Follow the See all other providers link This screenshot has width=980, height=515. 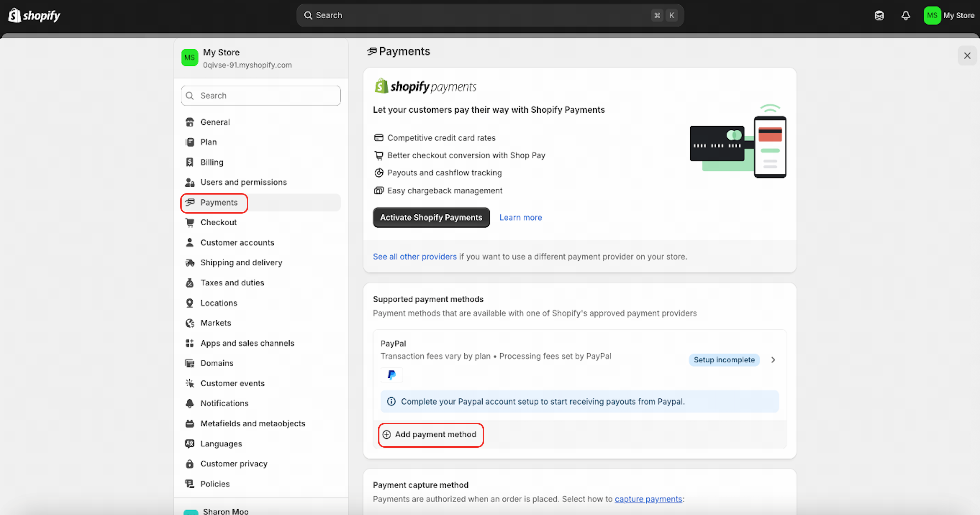tap(415, 256)
